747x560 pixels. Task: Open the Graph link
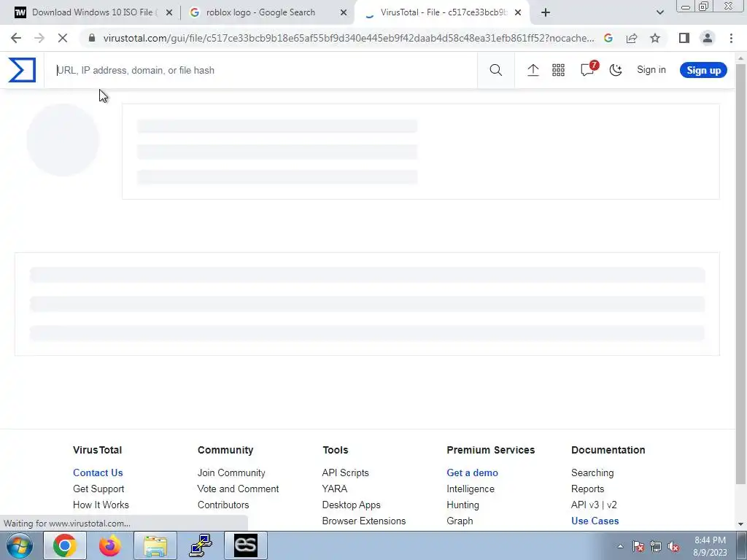tap(460, 521)
